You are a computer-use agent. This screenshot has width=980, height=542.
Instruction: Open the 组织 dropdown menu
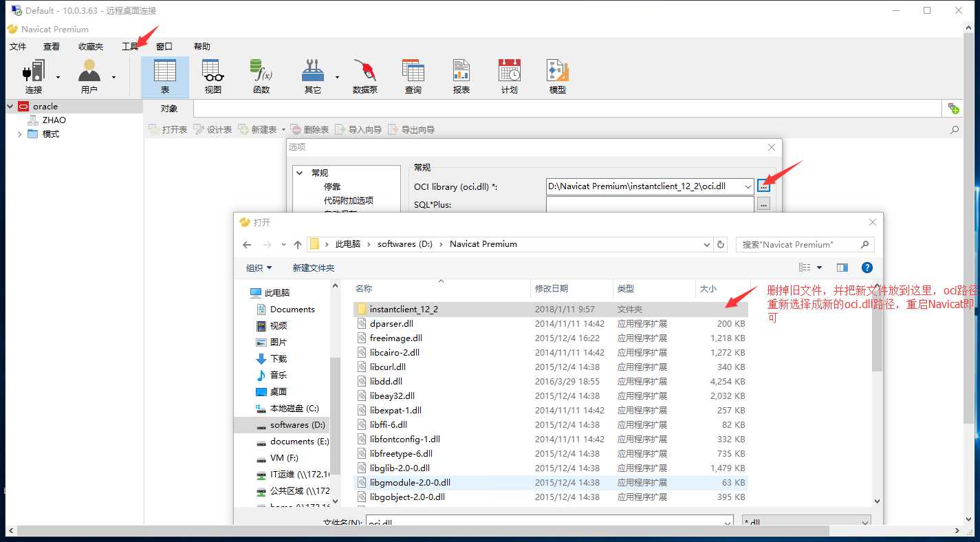(259, 268)
